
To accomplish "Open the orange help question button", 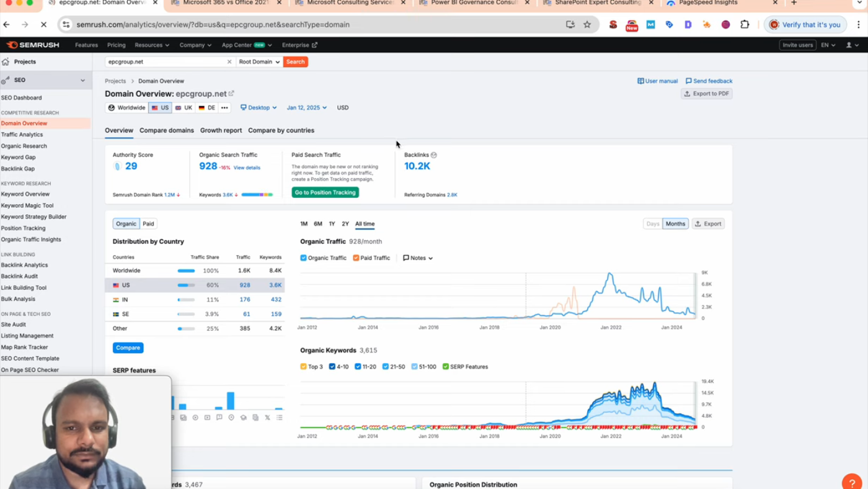I will 852,482.
